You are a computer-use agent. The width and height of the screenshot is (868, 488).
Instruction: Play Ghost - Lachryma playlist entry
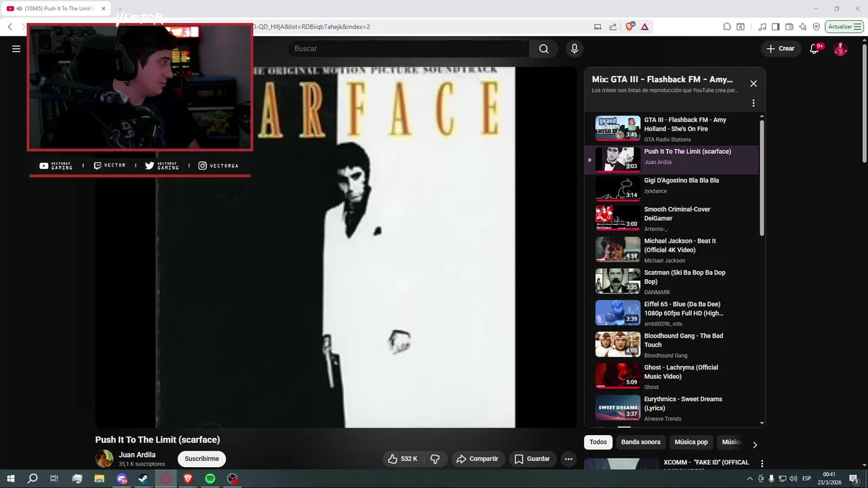point(671,377)
